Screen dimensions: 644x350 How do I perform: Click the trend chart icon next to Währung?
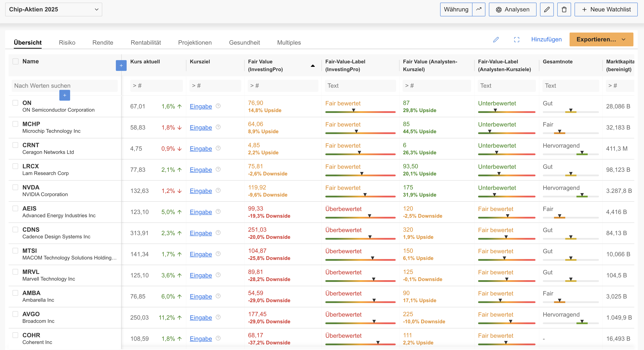(x=479, y=9)
